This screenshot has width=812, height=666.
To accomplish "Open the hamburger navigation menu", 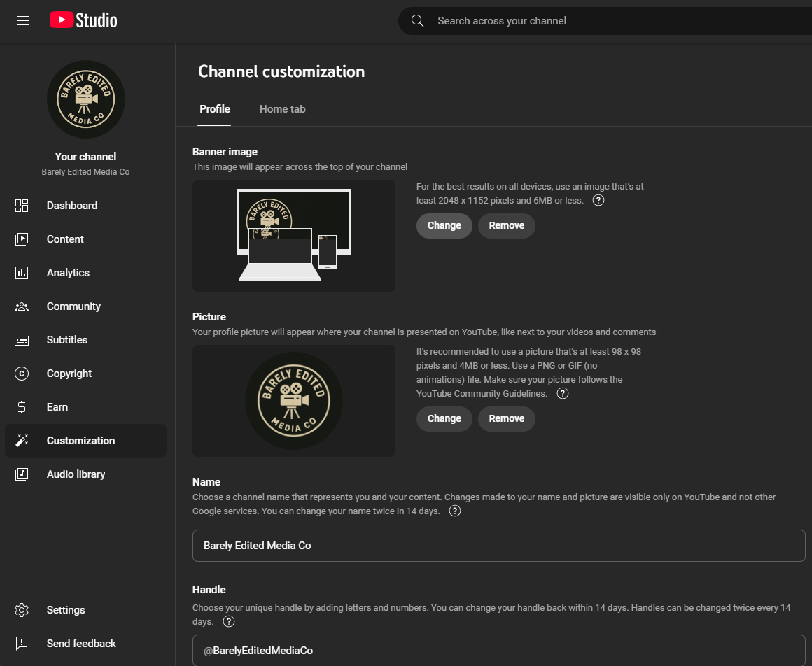I will (x=23, y=20).
